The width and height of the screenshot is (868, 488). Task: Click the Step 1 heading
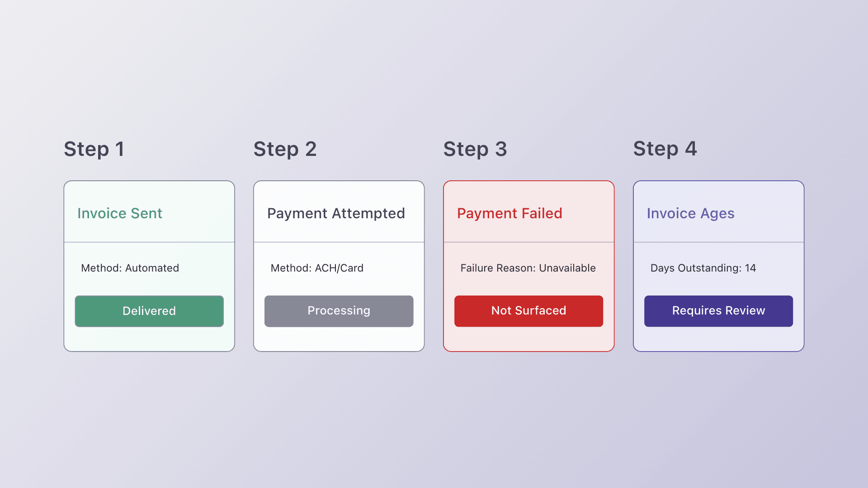coord(94,149)
